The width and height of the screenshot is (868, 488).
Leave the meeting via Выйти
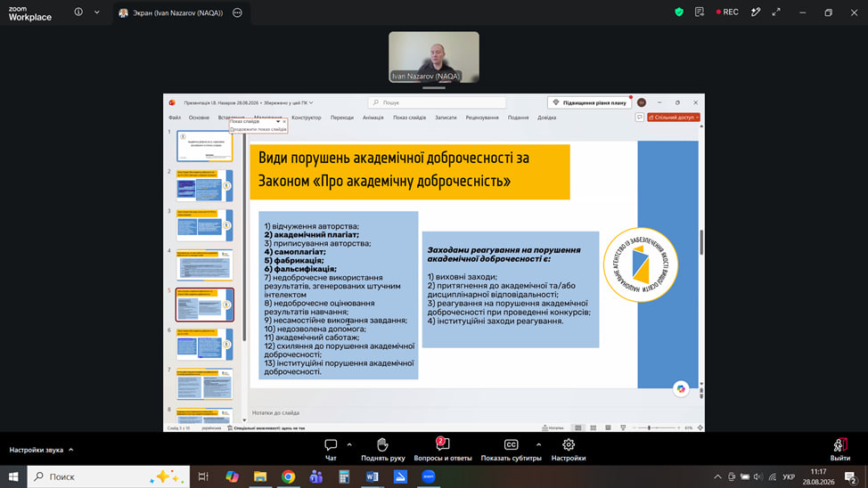click(839, 450)
